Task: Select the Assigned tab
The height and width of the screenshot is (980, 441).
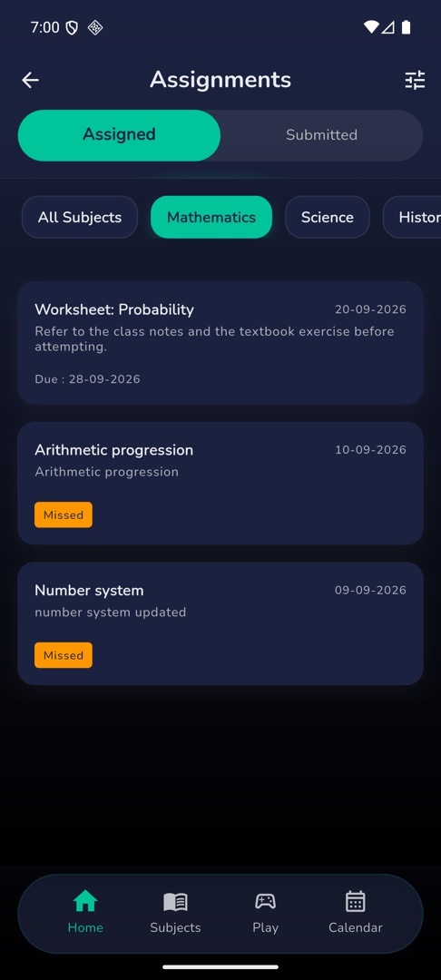Action: point(119,135)
